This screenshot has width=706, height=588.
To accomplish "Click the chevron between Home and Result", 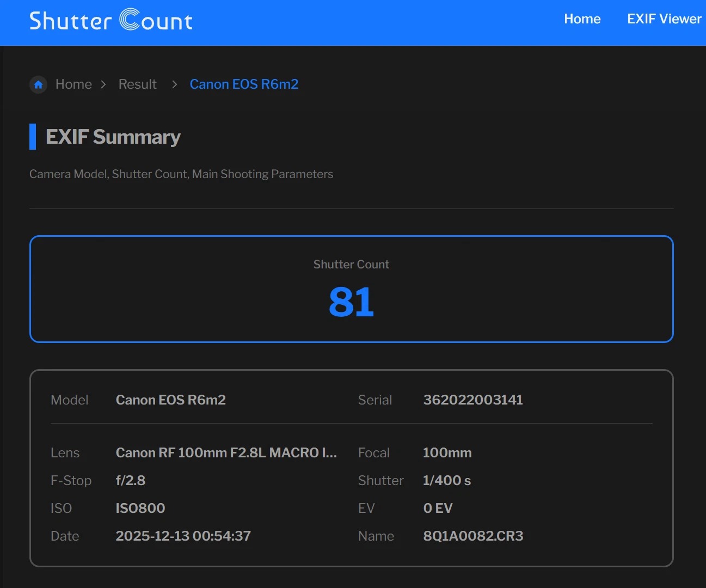I will coord(103,84).
